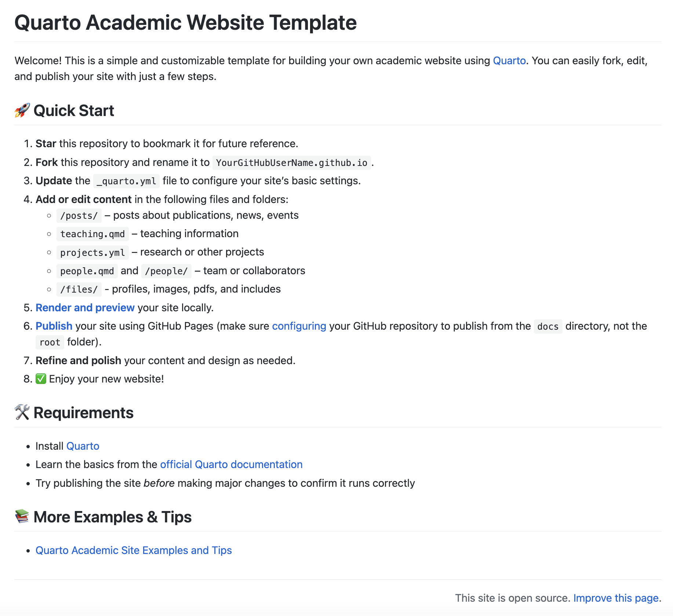Click the green checkmark emoji in step 8

click(x=41, y=379)
